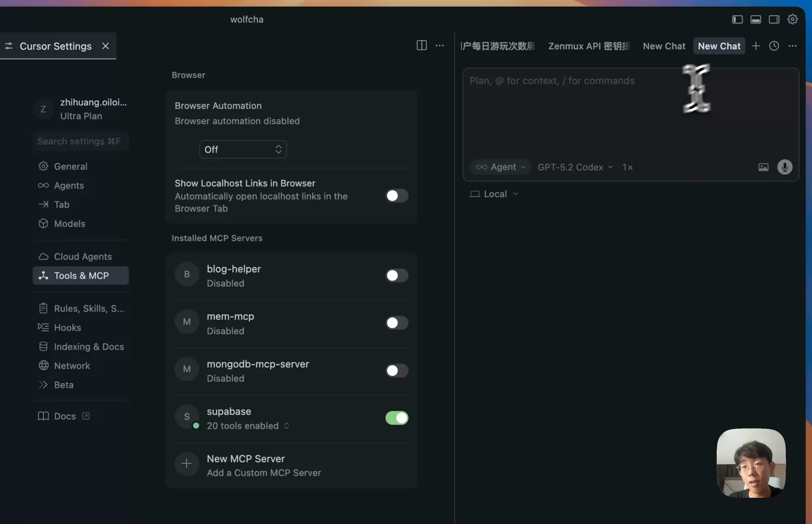The height and width of the screenshot is (524, 812).
Task: Open the Browser Automation Off dropdown
Action: pos(243,149)
